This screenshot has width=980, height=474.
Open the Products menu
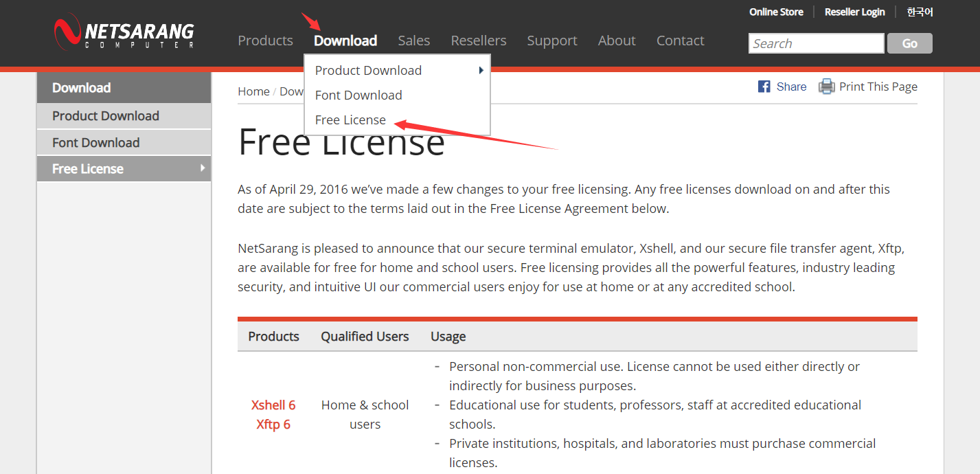[x=265, y=41]
